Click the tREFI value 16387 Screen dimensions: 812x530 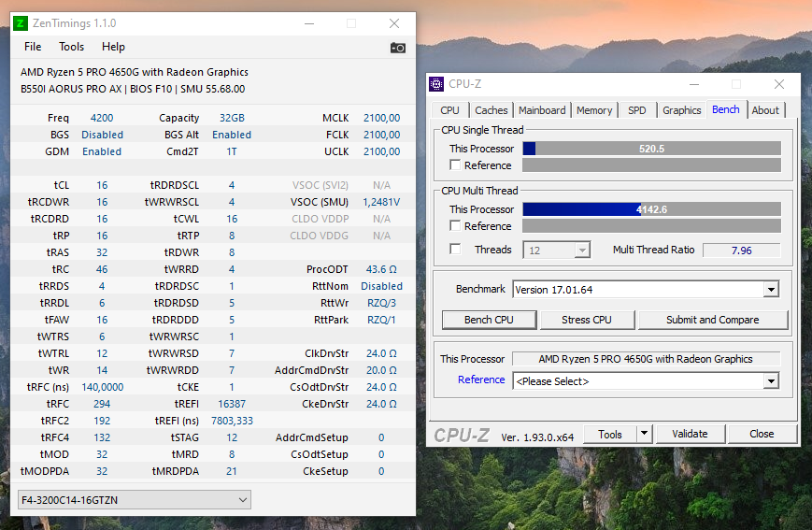pyautogui.click(x=232, y=404)
